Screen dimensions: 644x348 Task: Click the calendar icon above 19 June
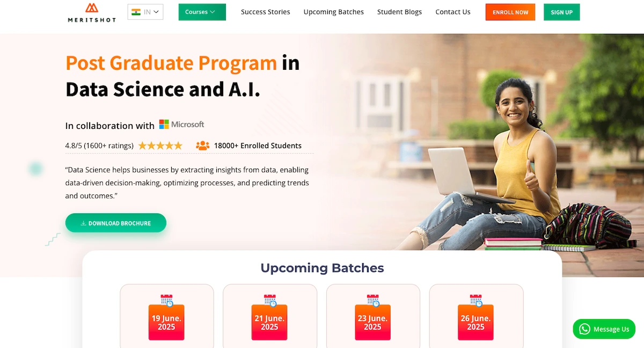coord(167,300)
